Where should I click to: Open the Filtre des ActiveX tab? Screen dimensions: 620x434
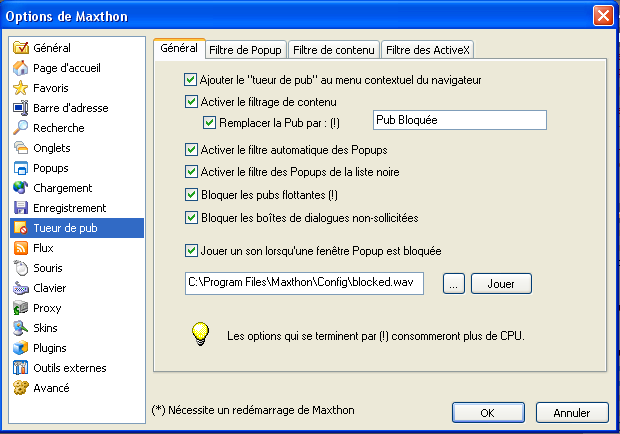[x=427, y=50]
